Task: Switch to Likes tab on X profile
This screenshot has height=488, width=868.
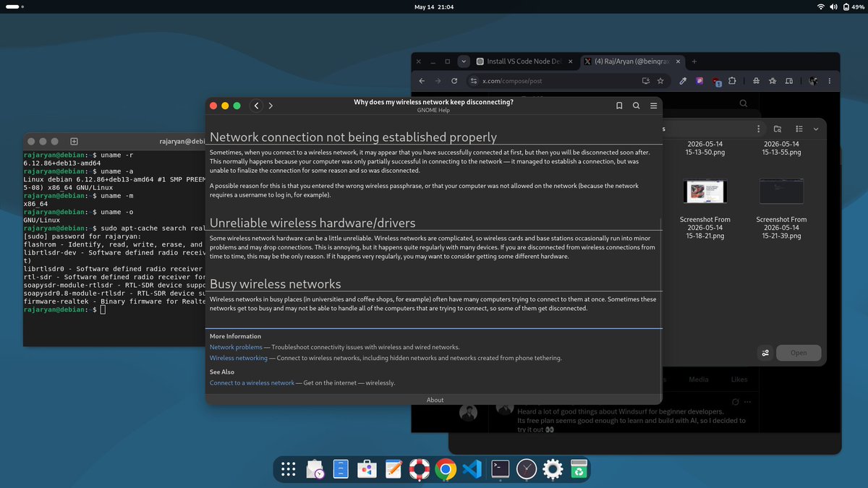Action: pos(739,380)
